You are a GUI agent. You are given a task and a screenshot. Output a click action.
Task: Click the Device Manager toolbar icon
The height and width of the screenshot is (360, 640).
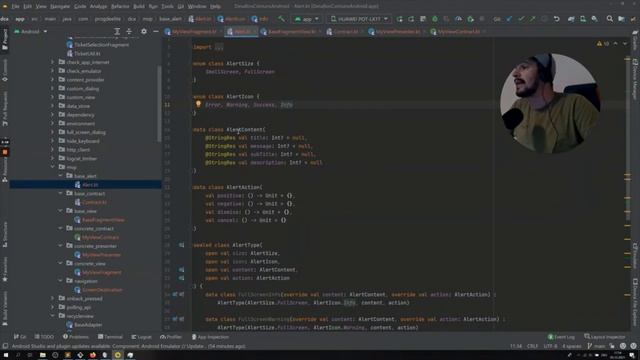(x=583, y=19)
